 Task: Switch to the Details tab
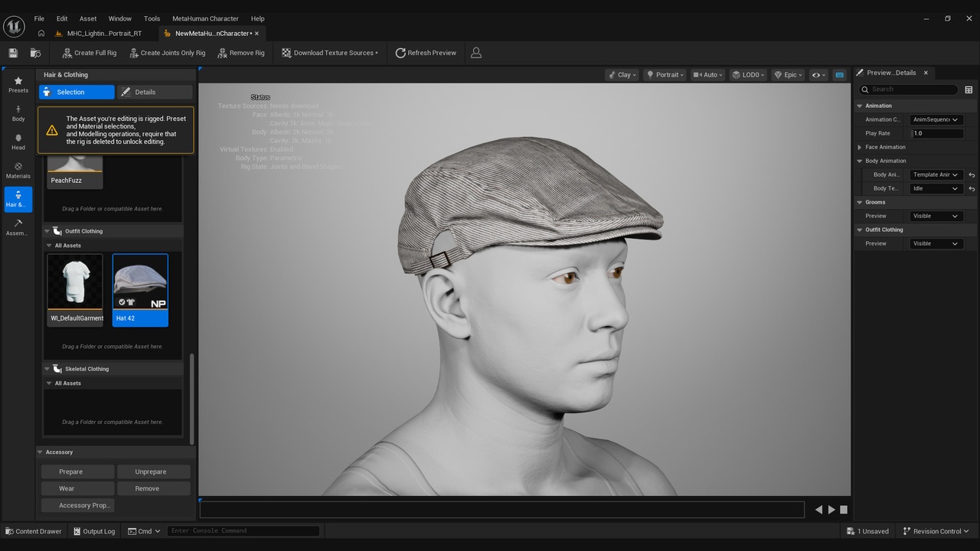coord(155,92)
